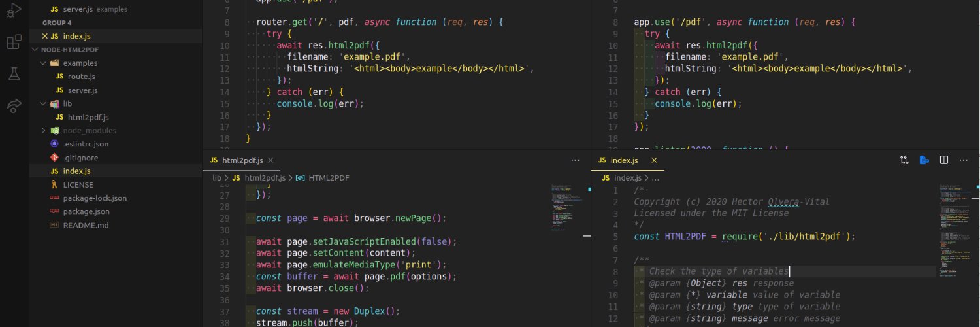Open html2pdf.js in the lib folder
The height and width of the screenshot is (327, 980).
(x=88, y=117)
